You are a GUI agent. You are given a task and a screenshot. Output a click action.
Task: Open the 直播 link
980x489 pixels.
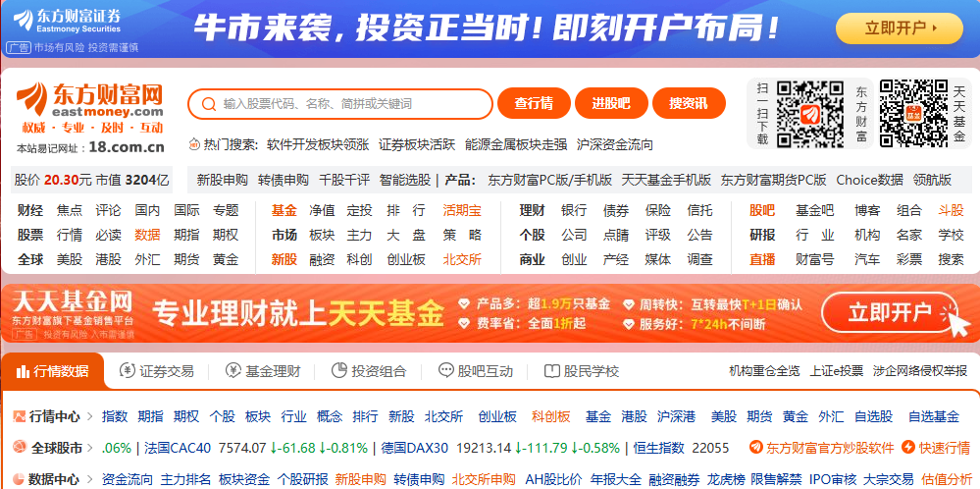pyautogui.click(x=762, y=259)
